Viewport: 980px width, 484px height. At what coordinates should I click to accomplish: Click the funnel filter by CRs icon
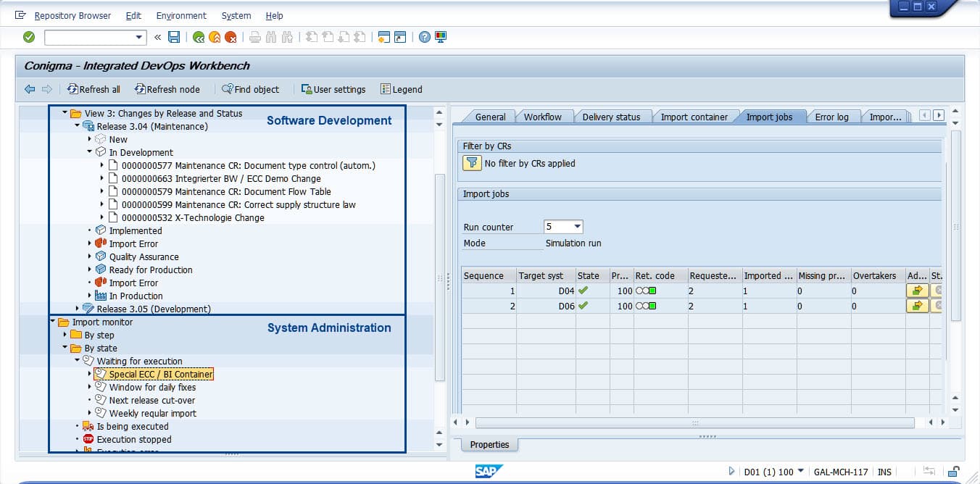pos(472,163)
